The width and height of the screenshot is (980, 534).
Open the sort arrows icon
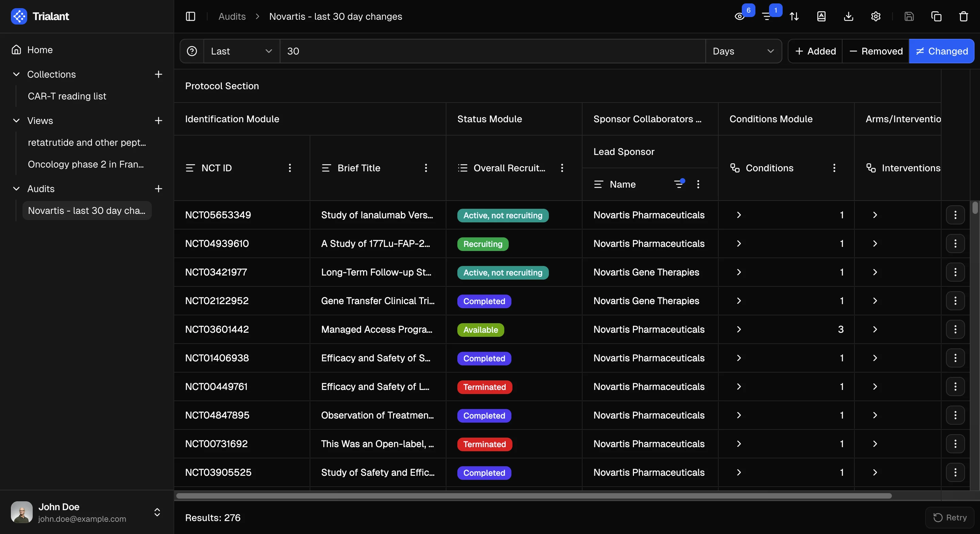pos(794,16)
